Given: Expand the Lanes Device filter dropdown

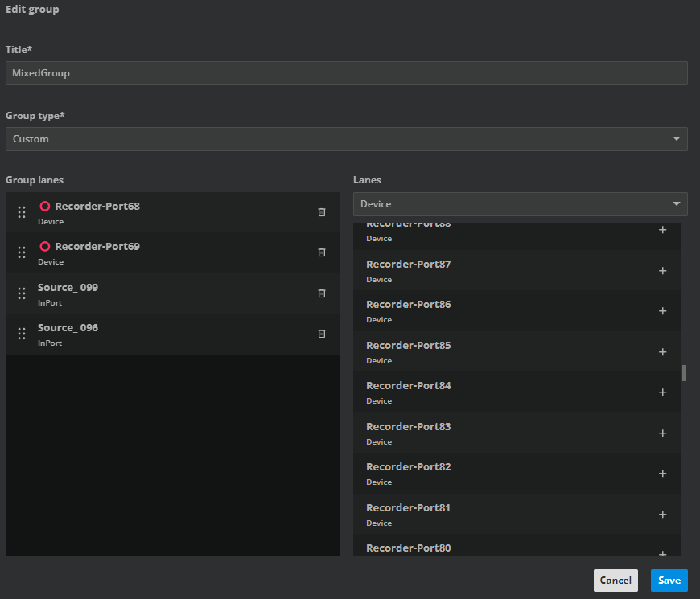Looking at the screenshot, I should click(x=520, y=204).
